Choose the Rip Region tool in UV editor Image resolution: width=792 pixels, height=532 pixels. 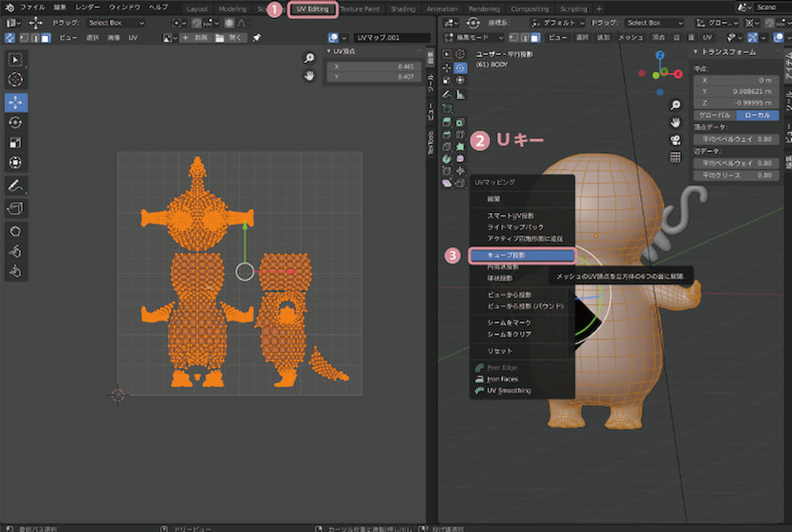[x=15, y=208]
